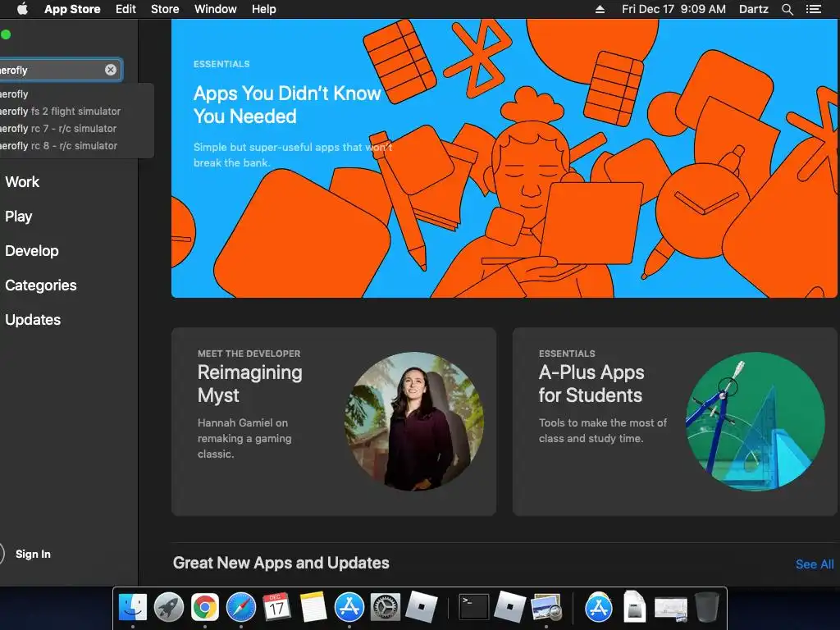Open Preview app icon in dock
840x630 pixels.
click(546, 608)
